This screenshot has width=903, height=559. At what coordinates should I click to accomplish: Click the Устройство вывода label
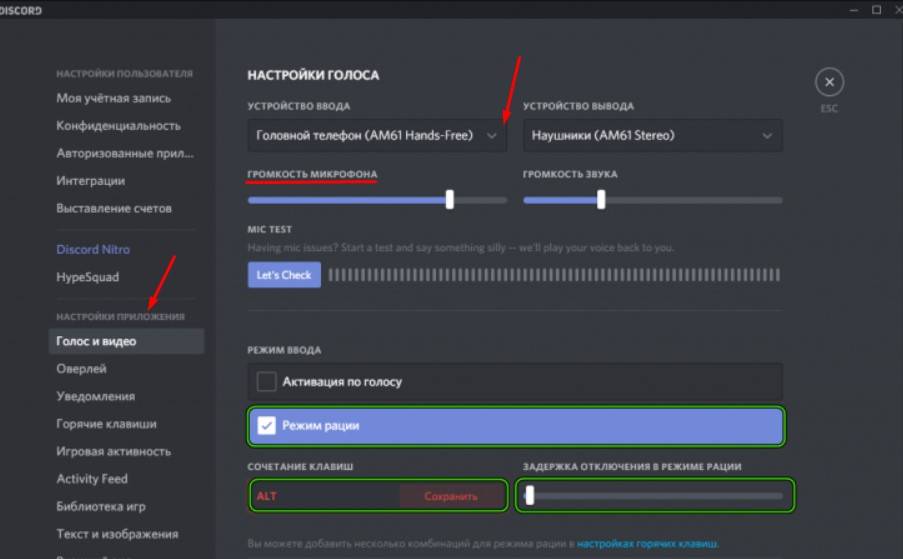click(x=578, y=106)
